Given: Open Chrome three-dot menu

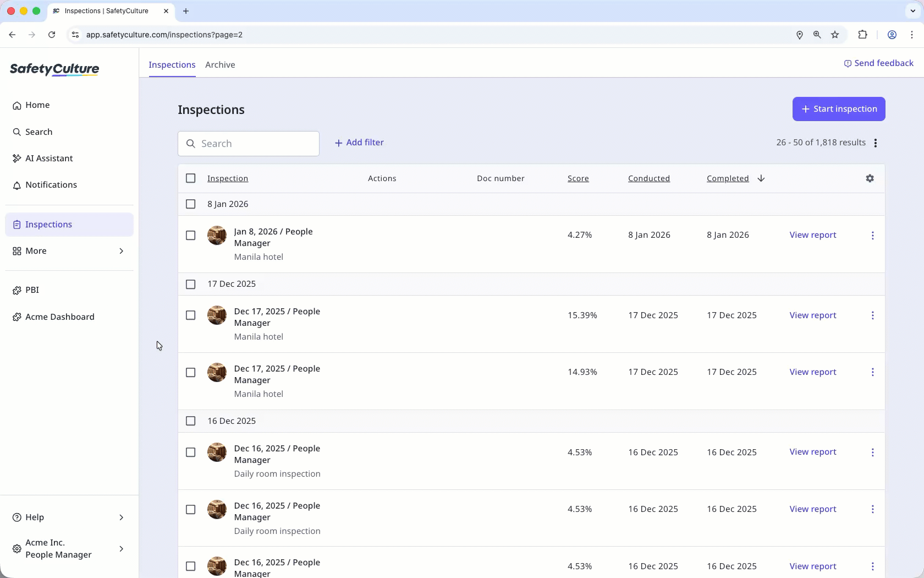Looking at the screenshot, I should pos(912,35).
